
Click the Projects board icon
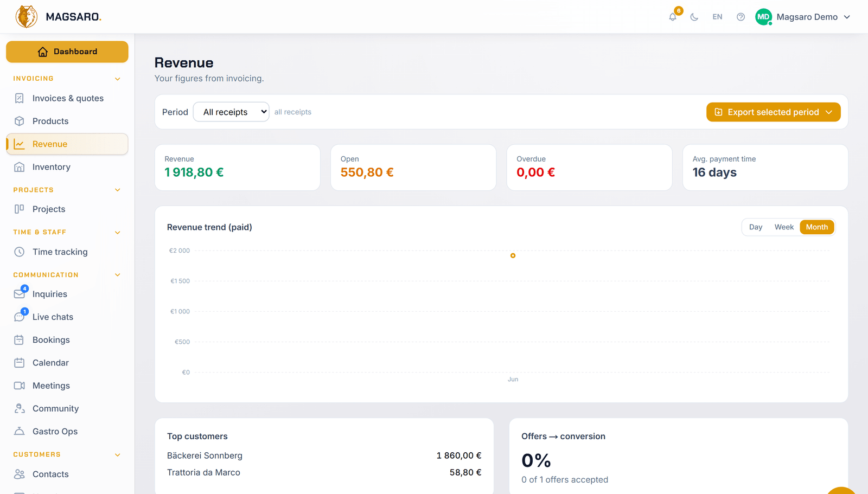20,209
